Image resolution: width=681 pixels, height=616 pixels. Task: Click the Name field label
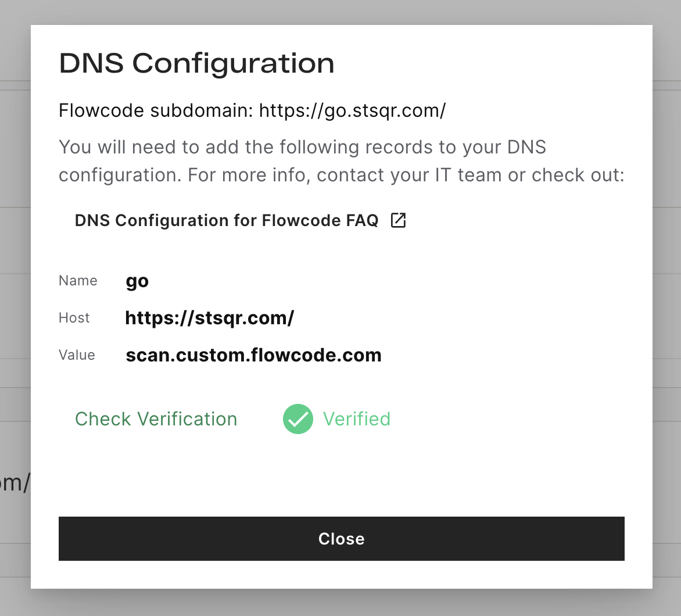click(78, 281)
